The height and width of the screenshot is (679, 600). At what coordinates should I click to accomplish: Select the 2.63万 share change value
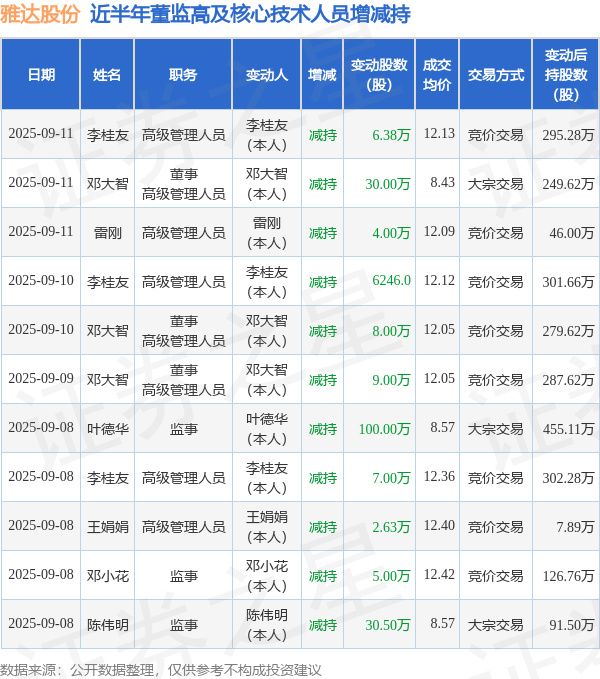pos(391,526)
